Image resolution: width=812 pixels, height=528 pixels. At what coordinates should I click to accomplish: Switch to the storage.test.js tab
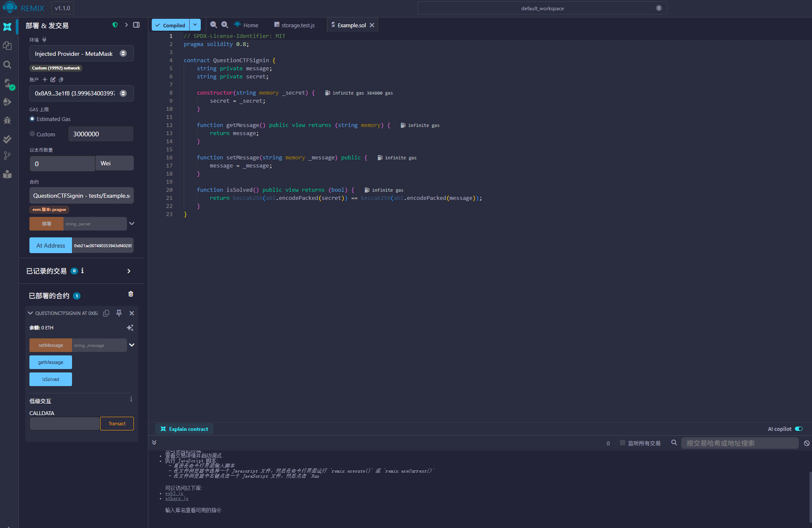pos(295,25)
